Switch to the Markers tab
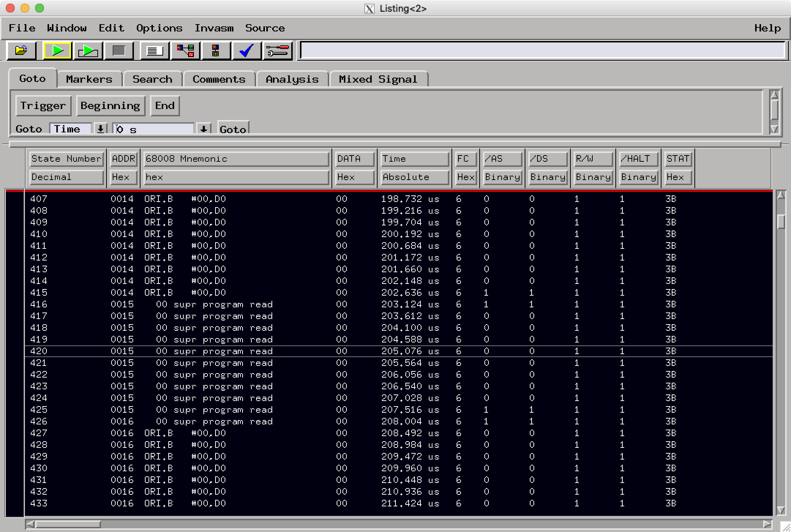Viewport: 791px width, 532px height. click(89, 79)
